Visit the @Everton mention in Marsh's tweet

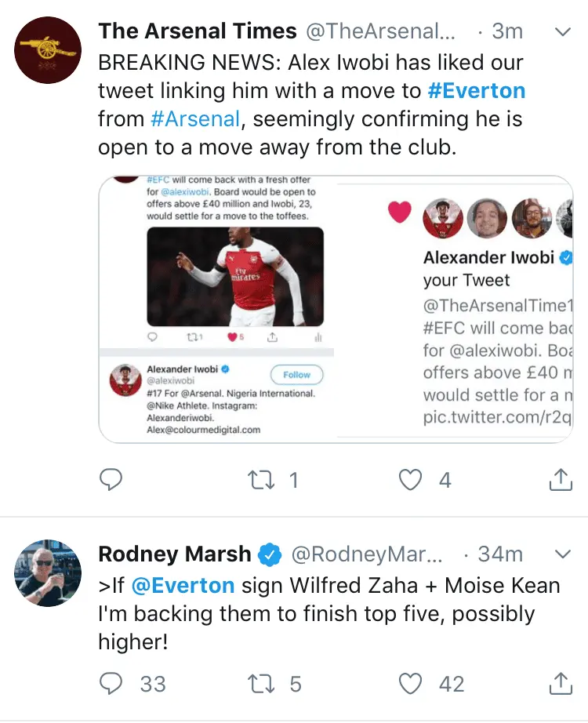click(x=182, y=586)
